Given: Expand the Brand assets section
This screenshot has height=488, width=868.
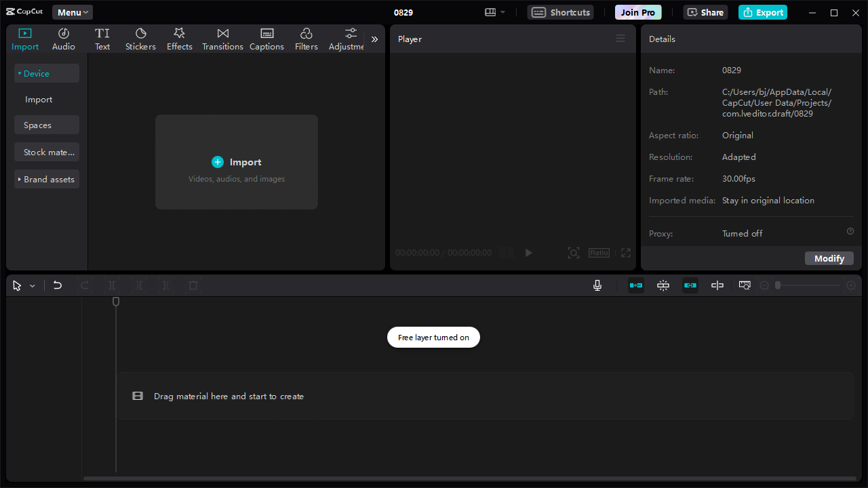Looking at the screenshot, I should (46, 178).
